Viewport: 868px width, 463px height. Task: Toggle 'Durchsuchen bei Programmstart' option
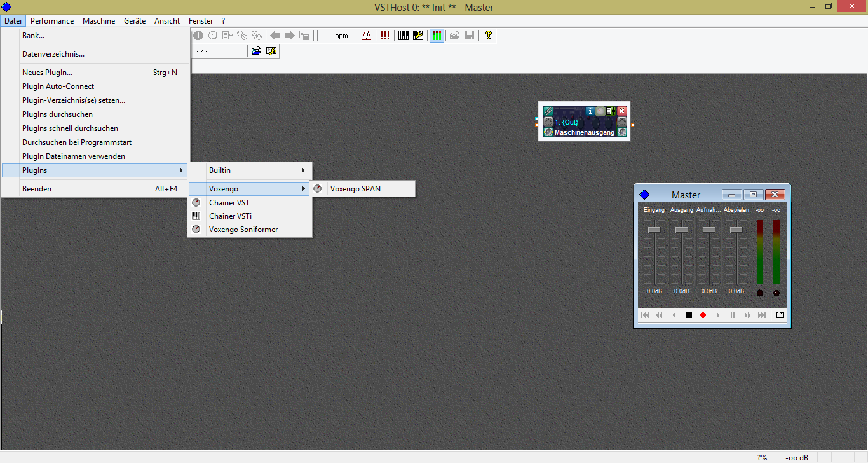point(77,142)
